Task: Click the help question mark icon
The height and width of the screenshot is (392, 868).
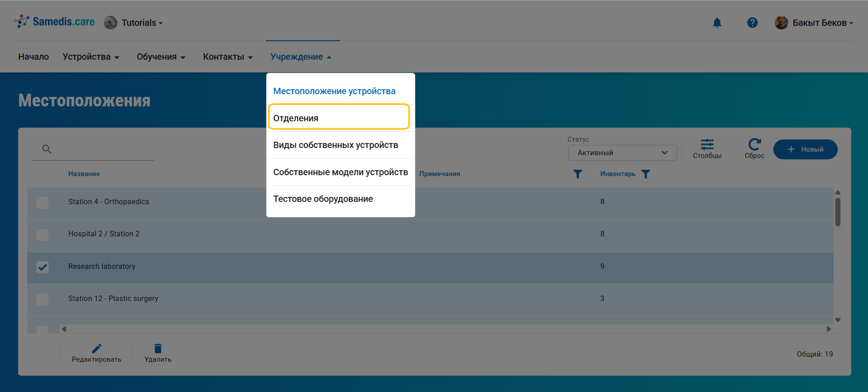Action: 752,23
